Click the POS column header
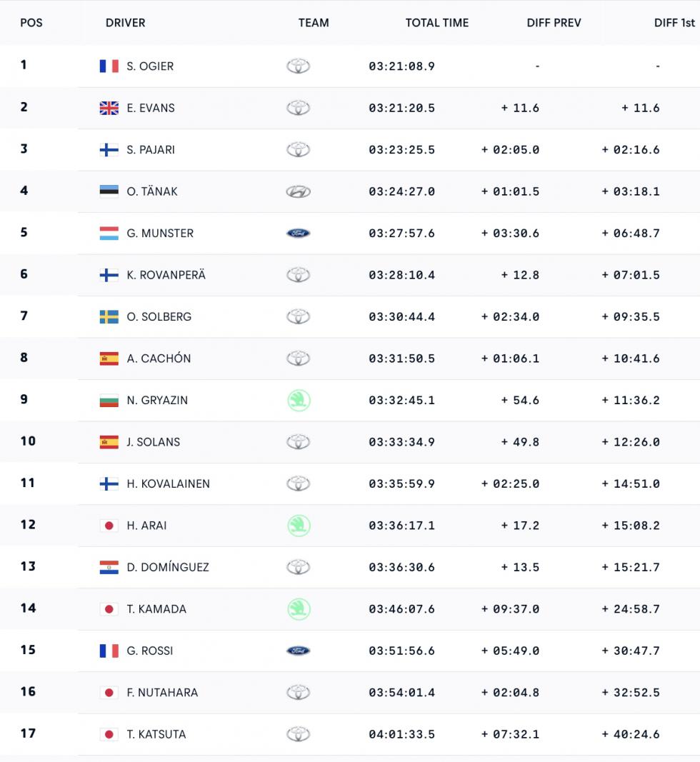The width and height of the screenshot is (700, 762). point(31,23)
